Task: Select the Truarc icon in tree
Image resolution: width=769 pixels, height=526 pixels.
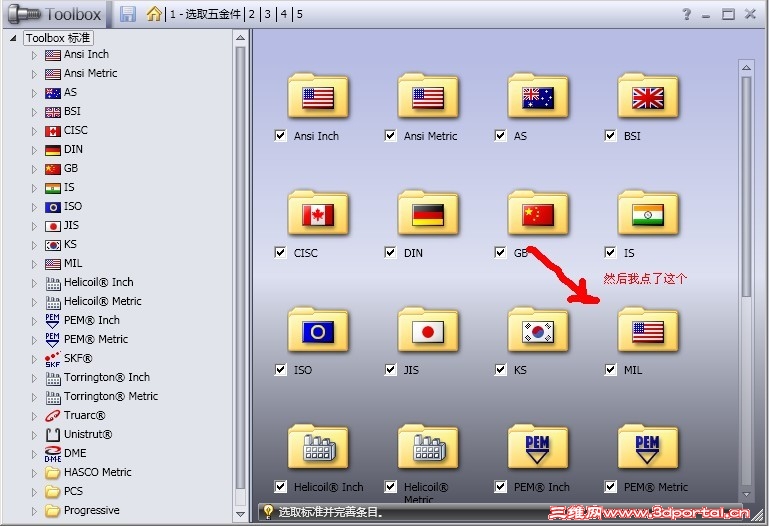Action: (x=52, y=416)
